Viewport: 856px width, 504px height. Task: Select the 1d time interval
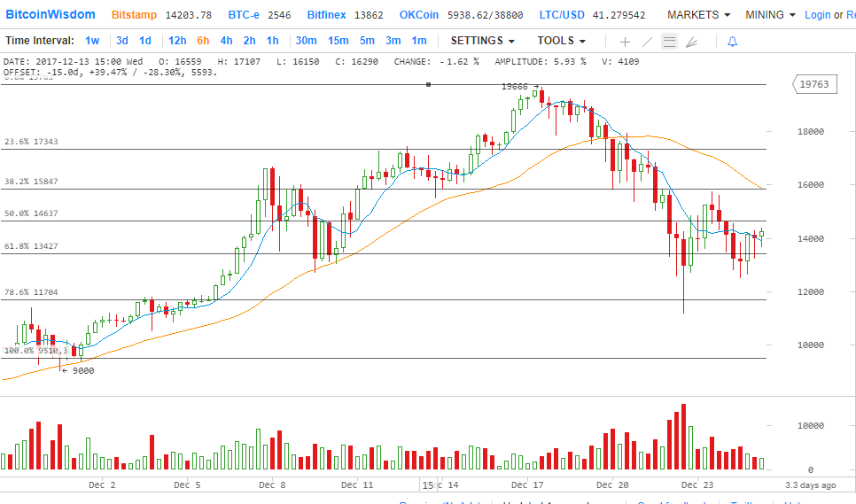click(145, 41)
